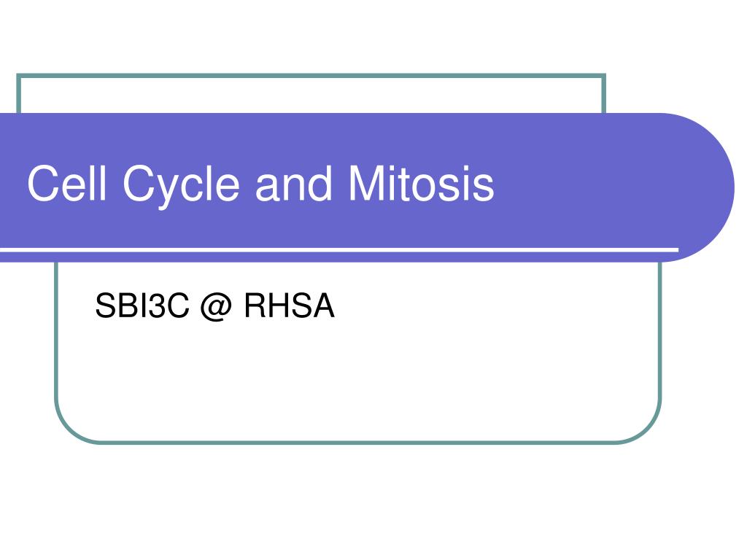Click the word 'Cycle' in the title

(181, 187)
